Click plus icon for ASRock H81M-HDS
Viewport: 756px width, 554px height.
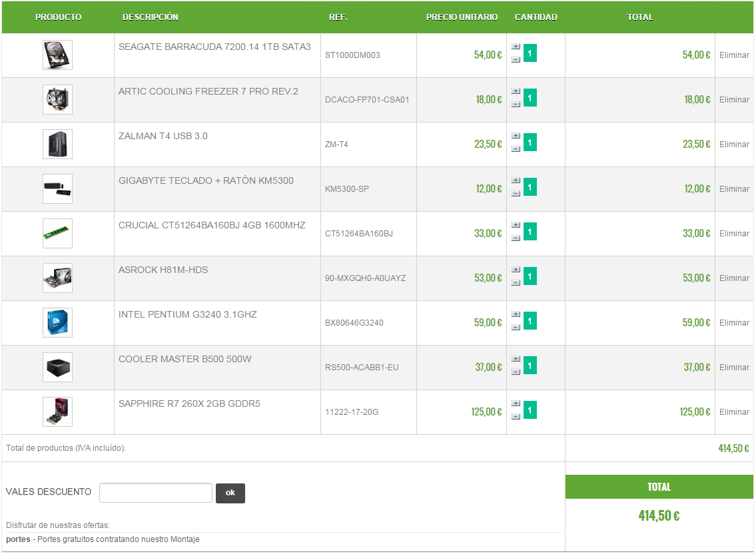pyautogui.click(x=516, y=270)
